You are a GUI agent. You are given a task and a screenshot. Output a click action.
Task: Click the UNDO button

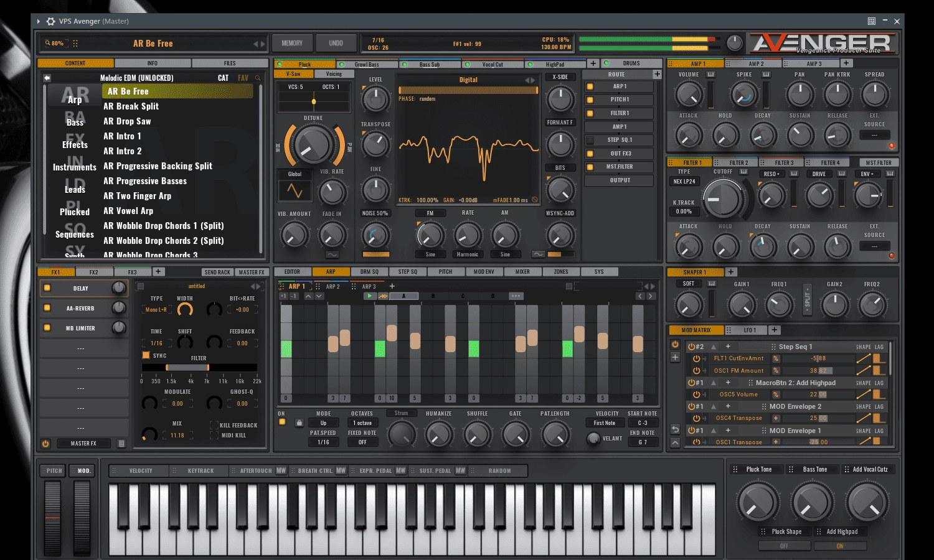click(336, 44)
